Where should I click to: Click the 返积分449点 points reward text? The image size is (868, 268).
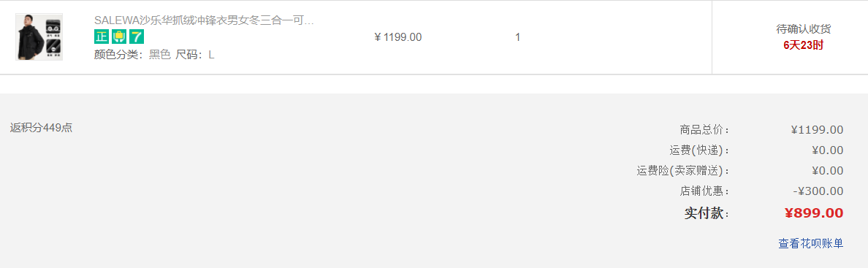41,128
